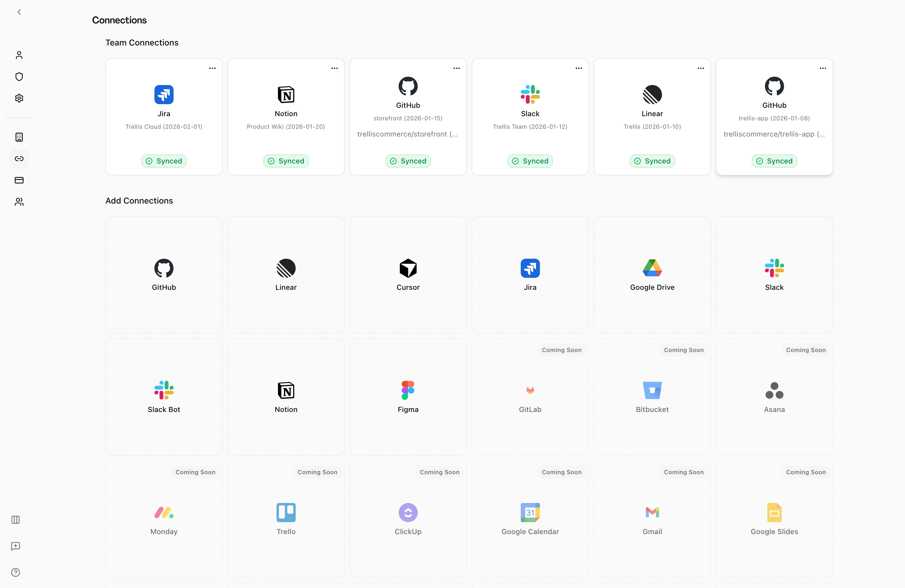Open the billing card item in the sidebar
Image resolution: width=905 pixels, height=588 pixels.
coord(19,180)
